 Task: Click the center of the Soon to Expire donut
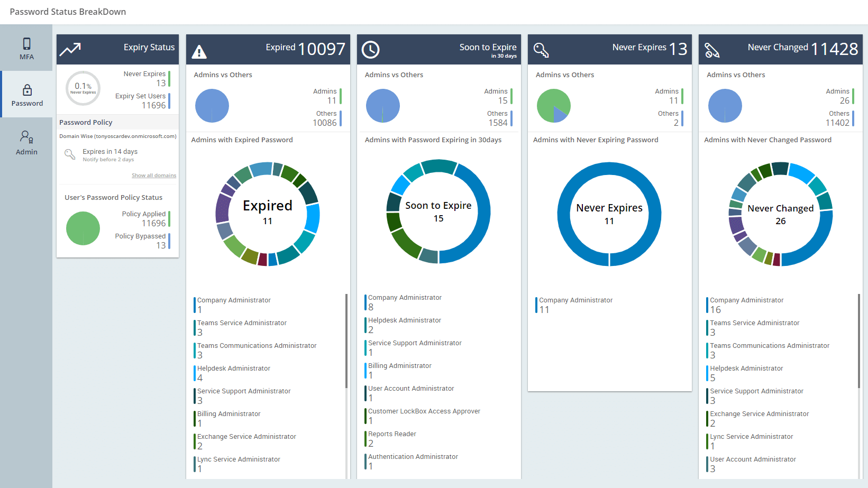point(438,211)
